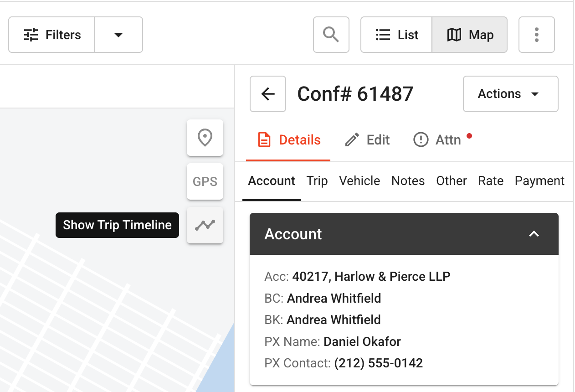
Task: Go back with the left arrow
Action: point(268,94)
